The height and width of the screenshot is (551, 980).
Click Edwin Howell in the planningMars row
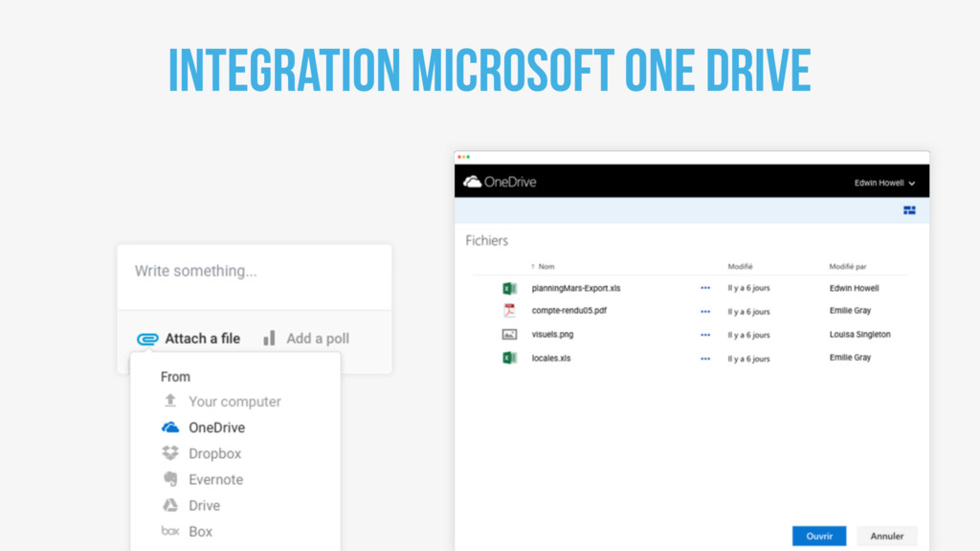click(x=854, y=288)
